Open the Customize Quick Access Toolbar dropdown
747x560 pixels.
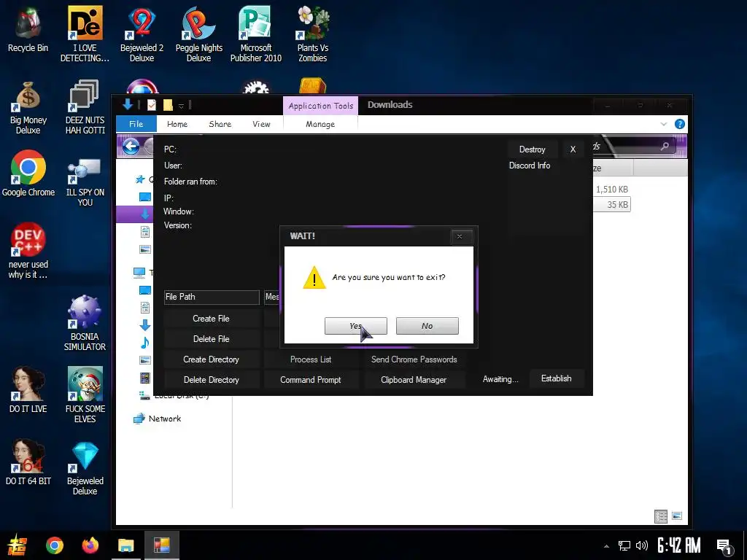pos(181,106)
